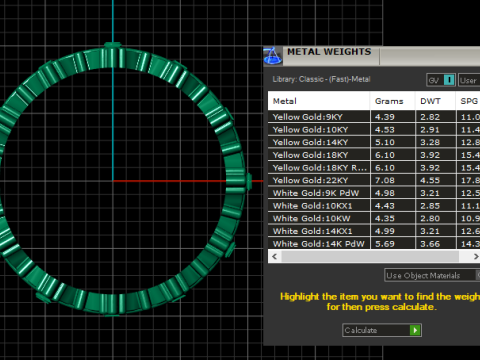Select the White Gold:9K PdW row
Image resolution: width=480 pixels, height=360 pixels.
tap(374, 193)
